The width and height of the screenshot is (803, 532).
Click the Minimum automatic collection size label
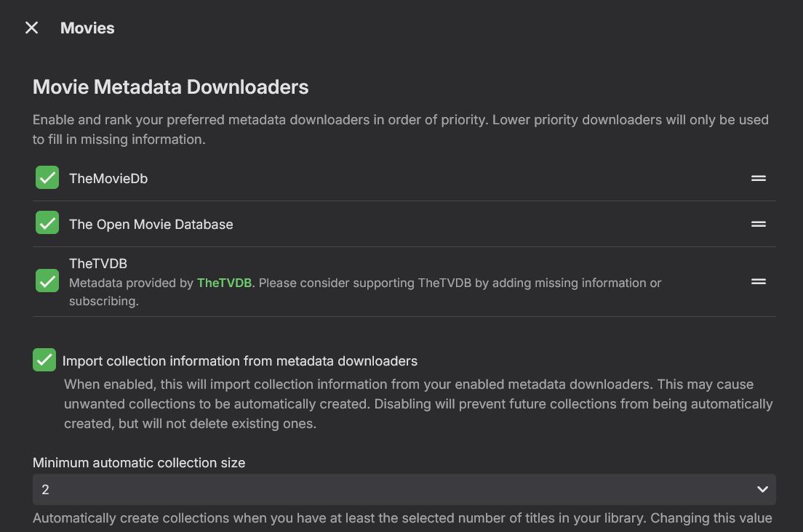pos(139,463)
